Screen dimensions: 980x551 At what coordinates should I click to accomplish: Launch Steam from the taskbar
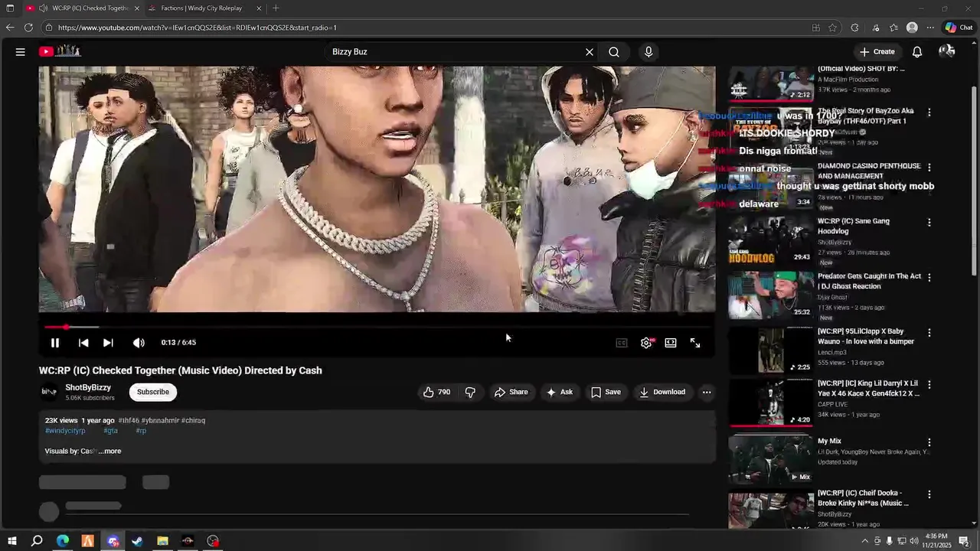[137, 541]
